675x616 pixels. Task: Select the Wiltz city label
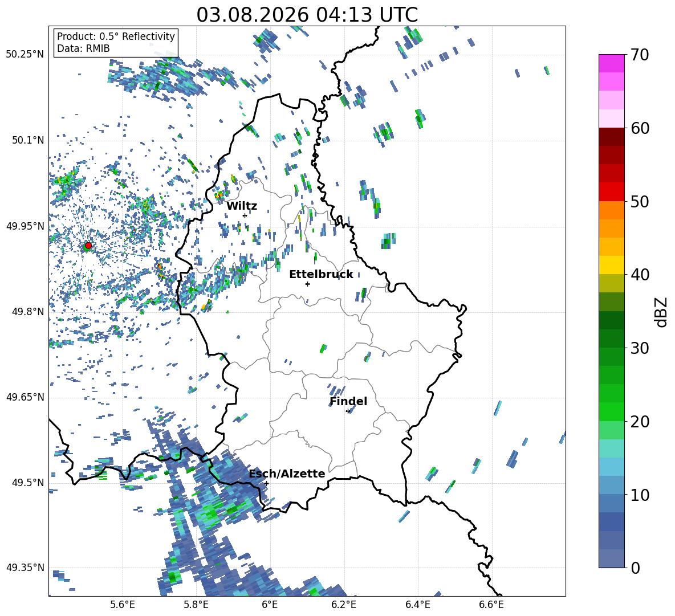tap(242, 206)
